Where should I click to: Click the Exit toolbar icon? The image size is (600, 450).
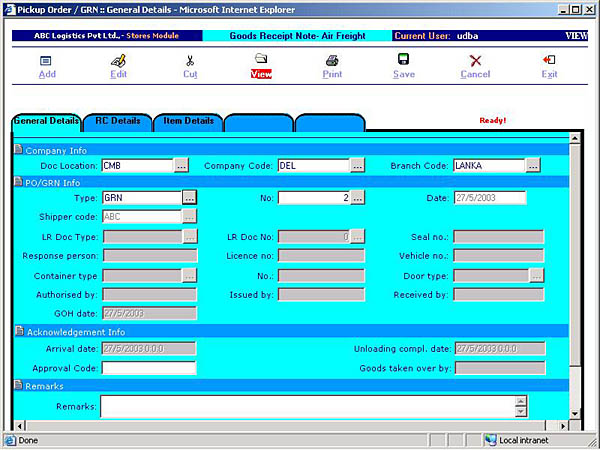(x=549, y=60)
